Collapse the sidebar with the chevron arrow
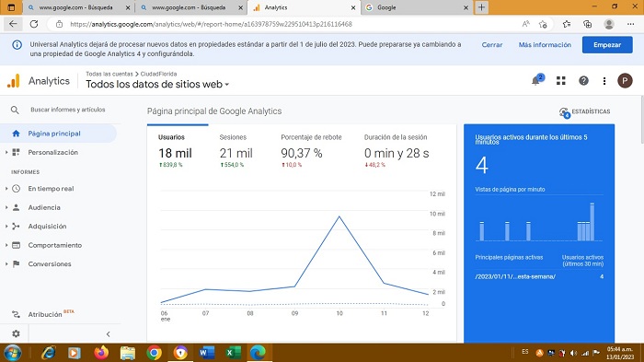The width and height of the screenshot is (644, 362). tap(108, 334)
